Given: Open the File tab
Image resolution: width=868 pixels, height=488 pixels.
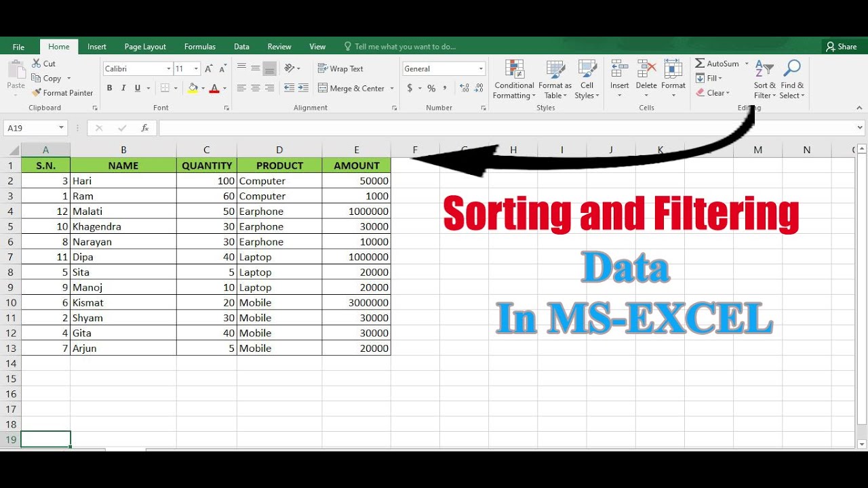Looking at the screenshot, I should point(18,47).
